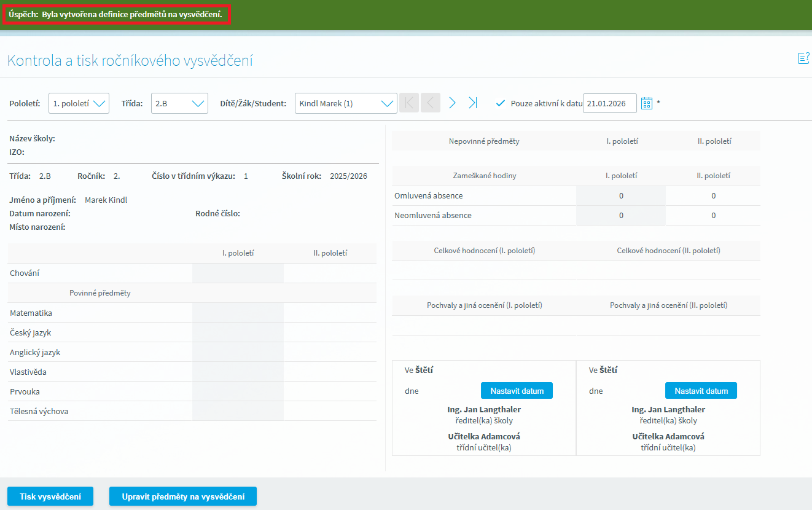Toggle 'Pouze aktivní k datu' checkbox
The height and width of the screenshot is (510, 812).
tap(501, 103)
